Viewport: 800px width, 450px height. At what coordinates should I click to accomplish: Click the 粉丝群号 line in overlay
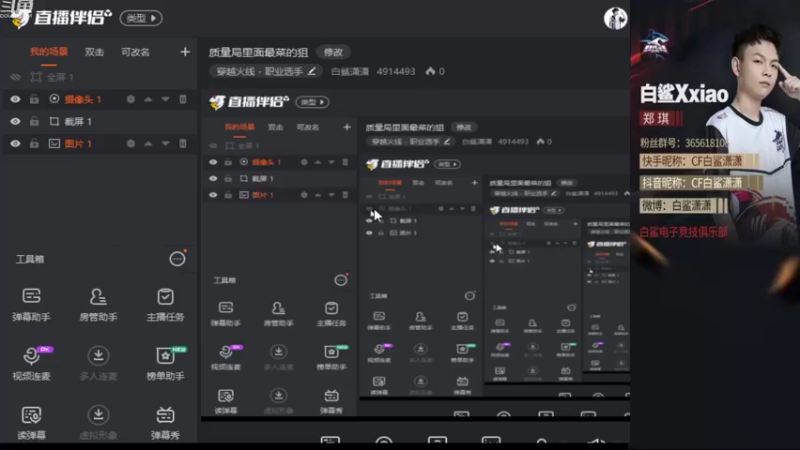click(x=684, y=143)
